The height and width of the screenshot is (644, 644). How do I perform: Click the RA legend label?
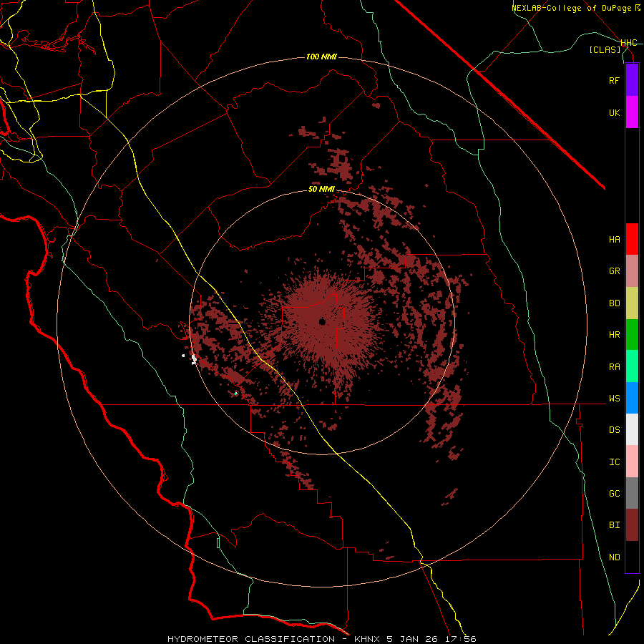point(614,367)
